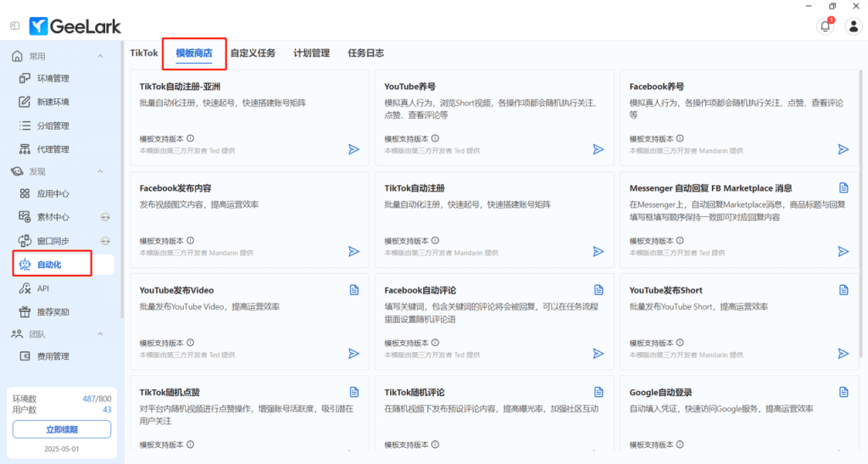Viewport: 868px width, 464px height.
Task: Open the user account avatar menu
Action: (854, 26)
